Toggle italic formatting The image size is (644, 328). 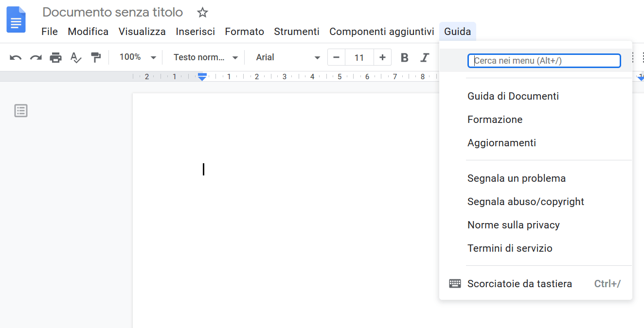425,57
